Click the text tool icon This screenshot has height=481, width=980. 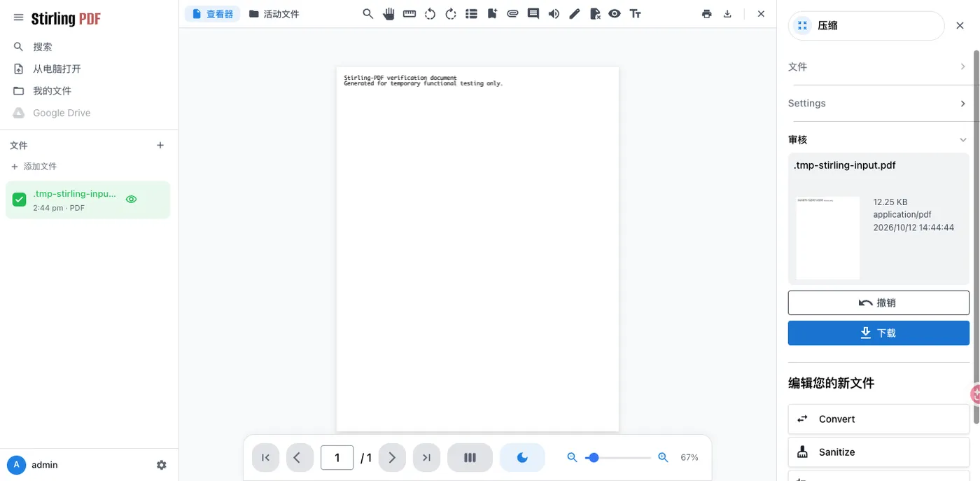636,14
